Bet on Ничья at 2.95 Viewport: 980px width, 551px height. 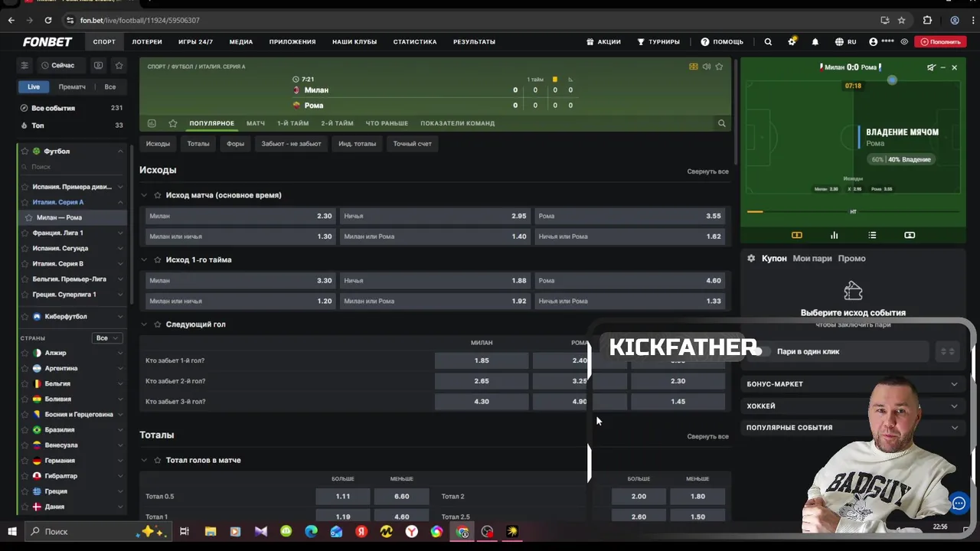pyautogui.click(x=435, y=216)
